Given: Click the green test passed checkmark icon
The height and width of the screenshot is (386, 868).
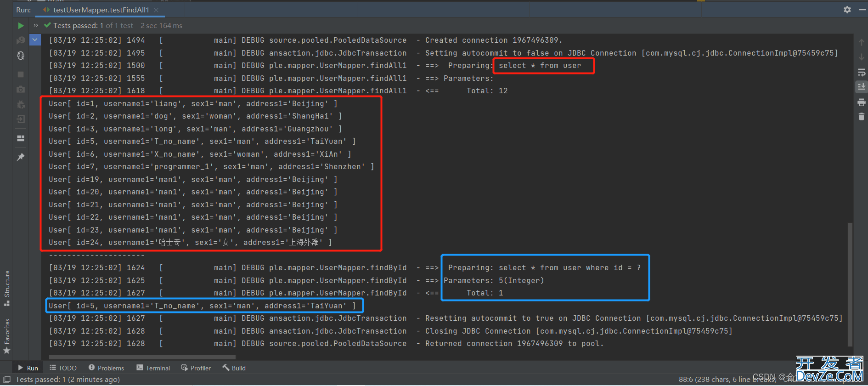Looking at the screenshot, I should coord(47,25).
